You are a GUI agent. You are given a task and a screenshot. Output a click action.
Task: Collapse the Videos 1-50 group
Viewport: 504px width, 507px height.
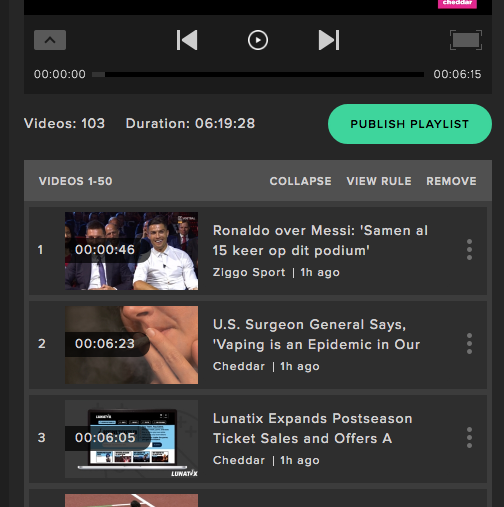coord(300,181)
